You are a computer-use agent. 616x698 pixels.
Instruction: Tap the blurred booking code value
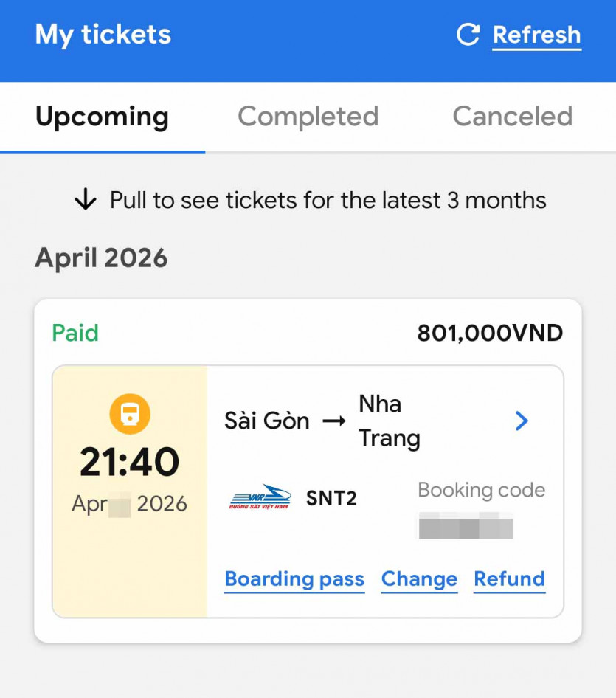tap(466, 528)
